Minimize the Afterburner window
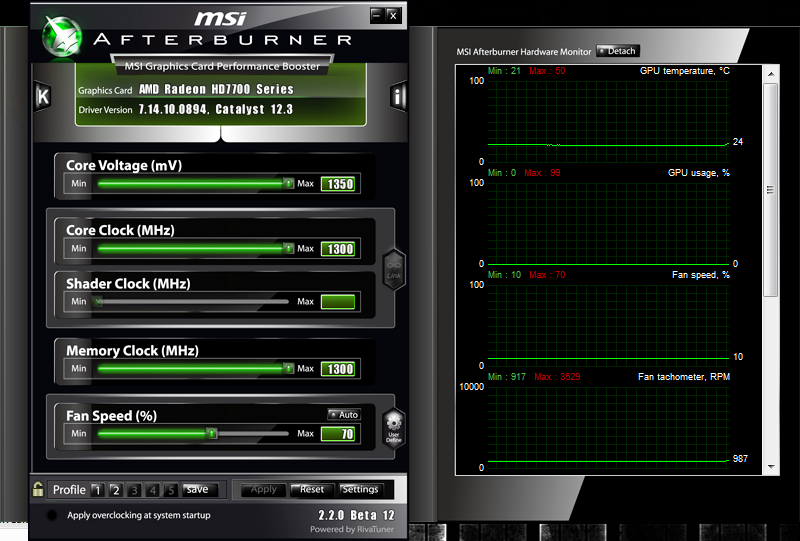 (x=377, y=15)
